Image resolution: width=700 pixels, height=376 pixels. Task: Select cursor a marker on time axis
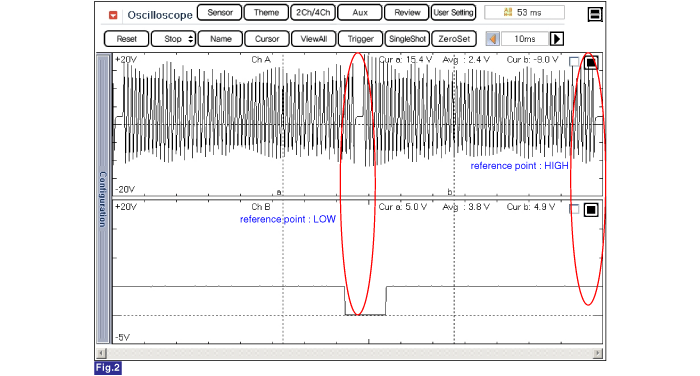pos(279,192)
